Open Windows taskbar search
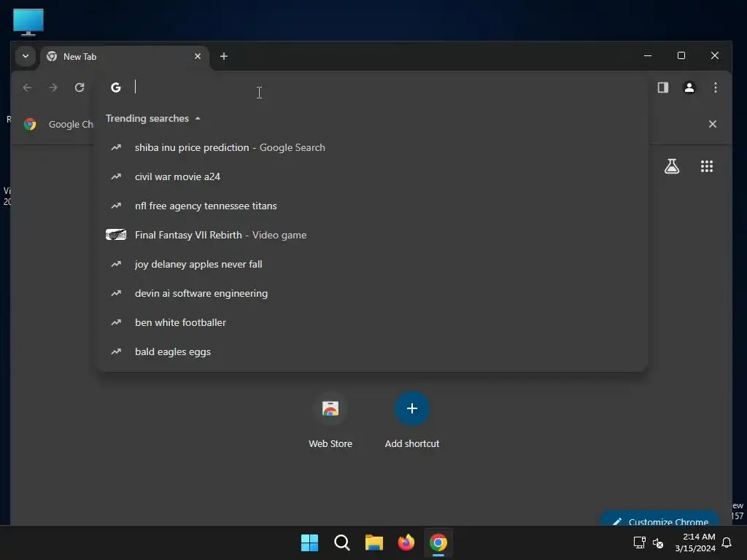 click(x=341, y=542)
